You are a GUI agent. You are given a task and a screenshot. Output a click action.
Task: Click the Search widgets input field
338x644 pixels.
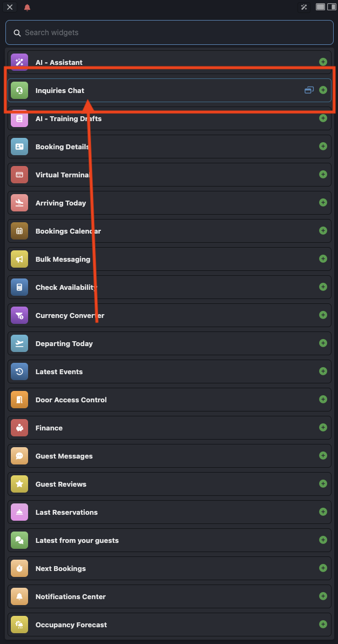(170, 32)
